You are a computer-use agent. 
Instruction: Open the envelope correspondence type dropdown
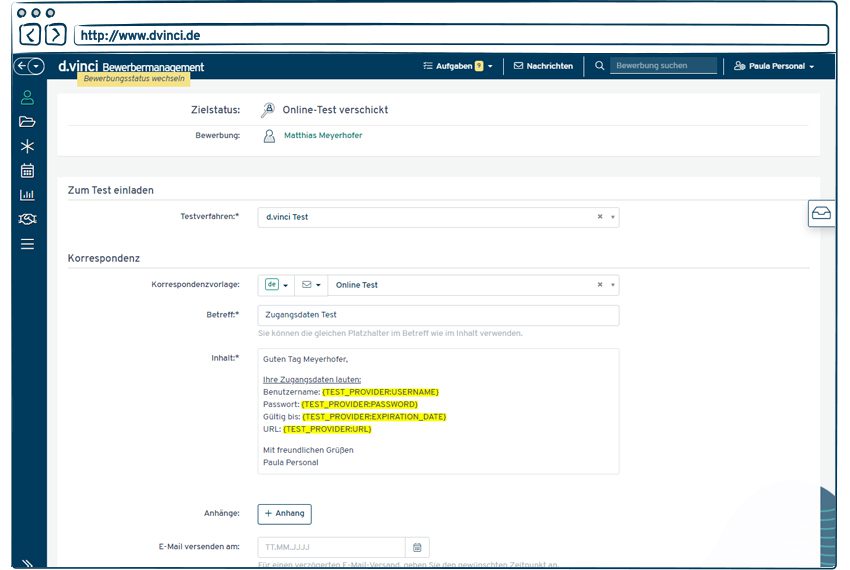coord(311,285)
